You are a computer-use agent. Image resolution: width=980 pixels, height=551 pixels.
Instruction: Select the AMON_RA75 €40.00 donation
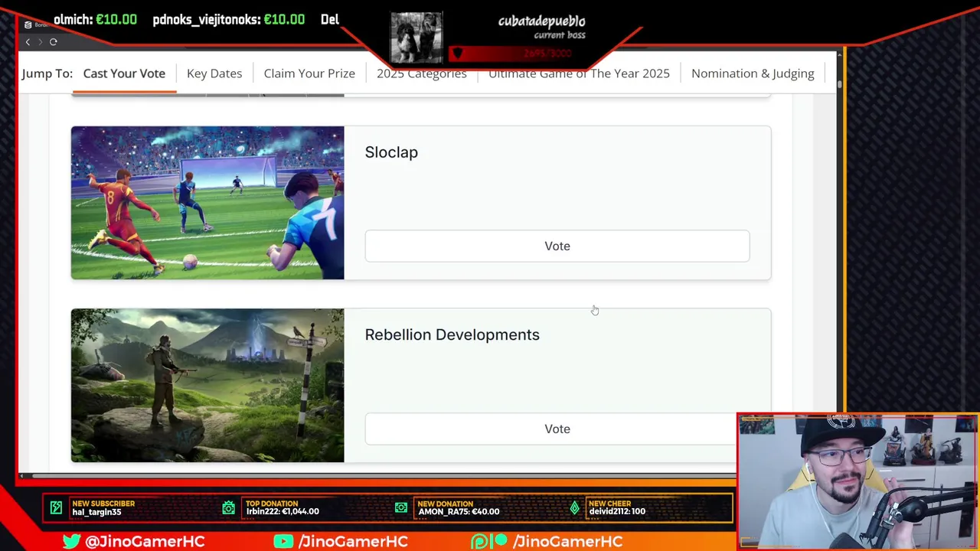point(459,512)
